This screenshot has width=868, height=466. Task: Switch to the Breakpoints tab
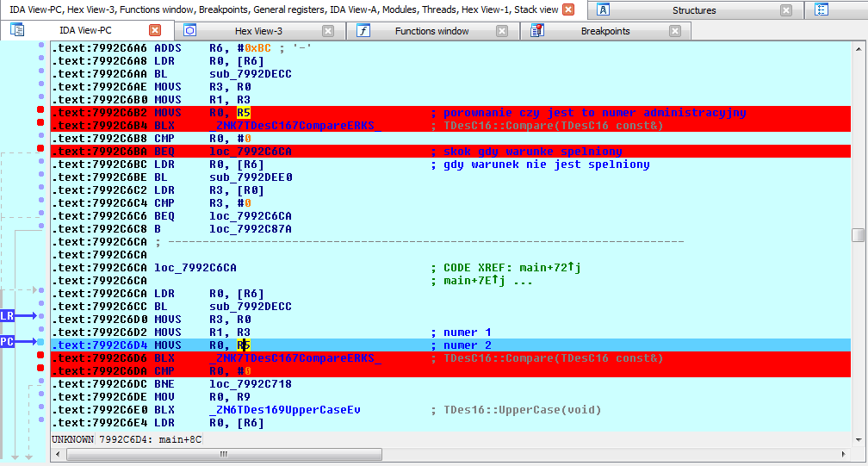coord(605,31)
